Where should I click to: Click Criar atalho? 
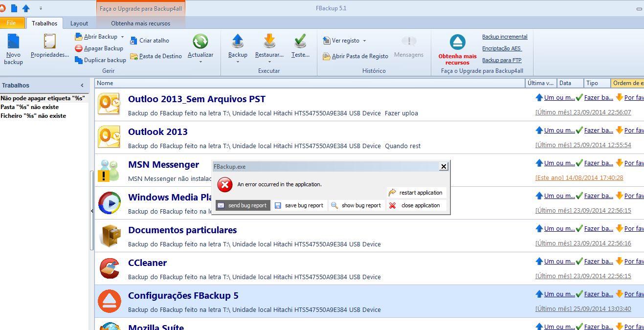coord(150,41)
